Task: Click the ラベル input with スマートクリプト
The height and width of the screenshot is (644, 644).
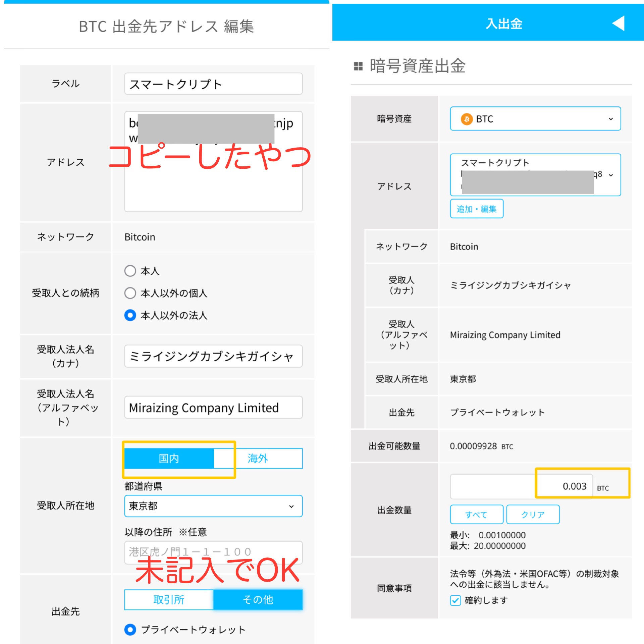Action: click(213, 84)
